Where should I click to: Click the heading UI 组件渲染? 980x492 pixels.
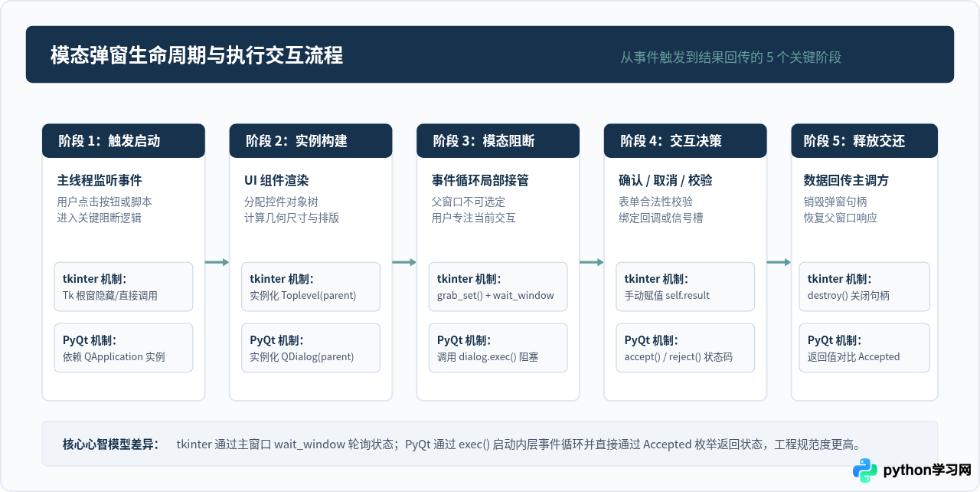[x=276, y=181]
